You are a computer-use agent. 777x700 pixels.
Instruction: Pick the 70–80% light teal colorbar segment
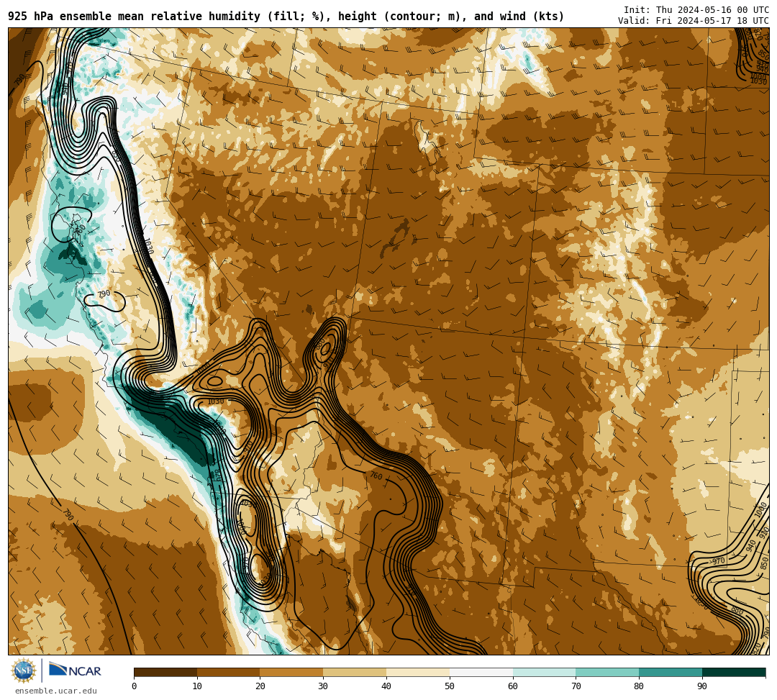pos(607,672)
